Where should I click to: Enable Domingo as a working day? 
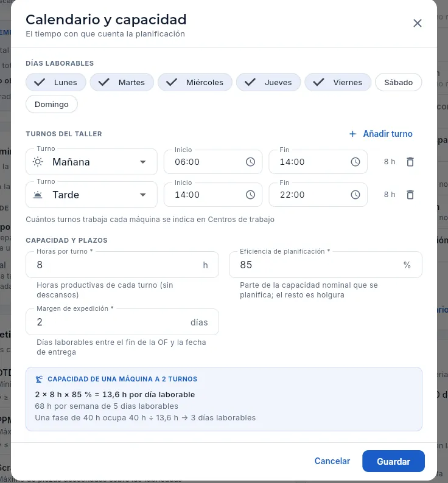pos(52,104)
